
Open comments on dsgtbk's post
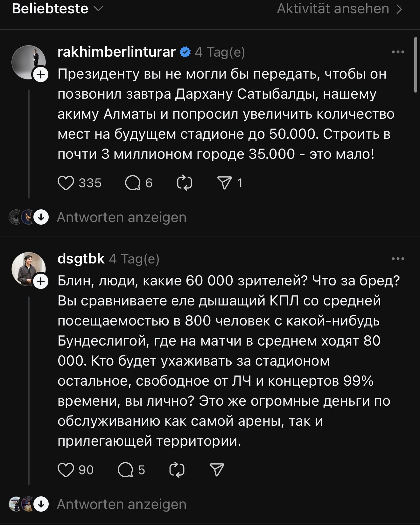tap(125, 470)
